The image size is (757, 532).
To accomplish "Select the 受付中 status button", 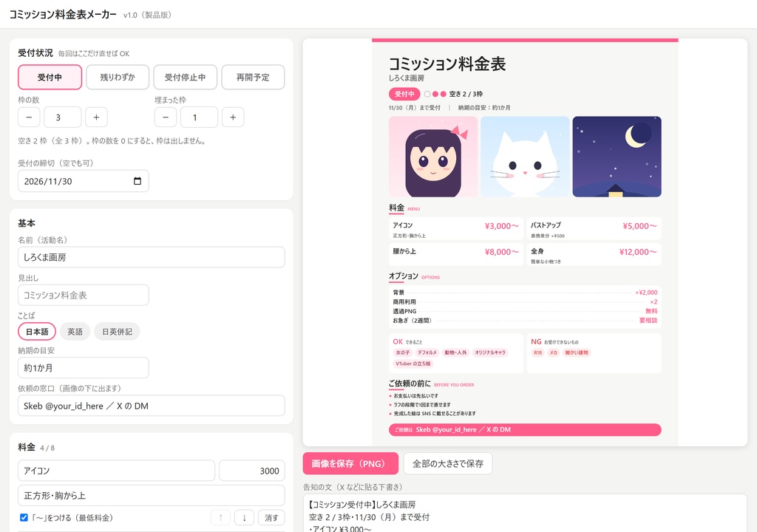I will point(50,78).
